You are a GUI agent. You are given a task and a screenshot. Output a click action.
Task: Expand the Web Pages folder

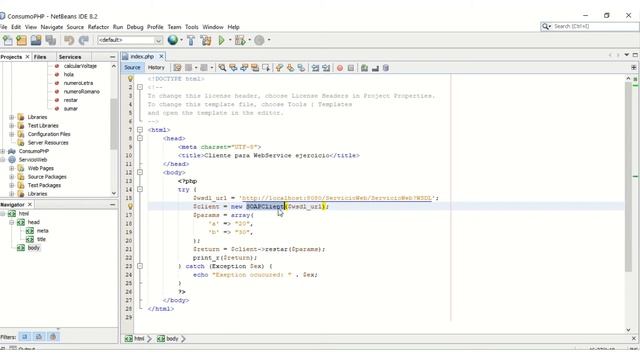(x=11, y=168)
